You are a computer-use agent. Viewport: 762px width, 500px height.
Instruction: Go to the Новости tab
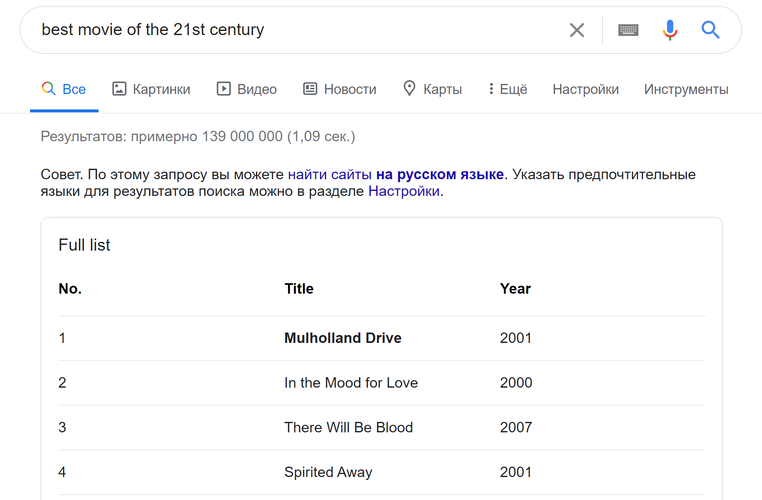[340, 89]
